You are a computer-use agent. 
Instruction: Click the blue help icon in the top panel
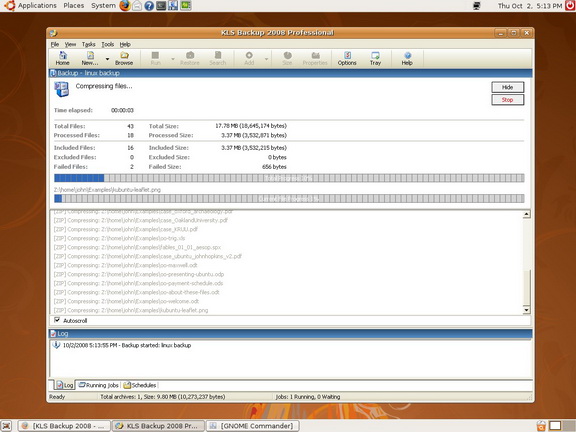tap(149, 6)
